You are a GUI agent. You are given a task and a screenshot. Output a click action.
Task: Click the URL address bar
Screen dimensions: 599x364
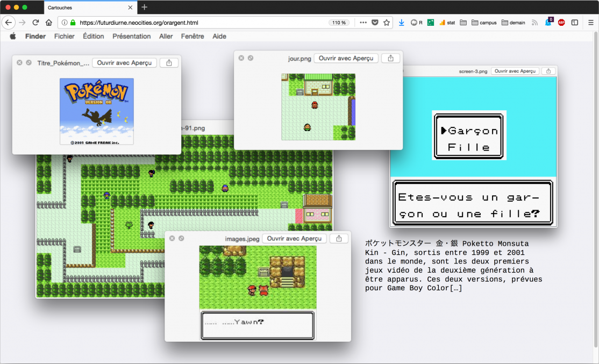click(x=199, y=23)
